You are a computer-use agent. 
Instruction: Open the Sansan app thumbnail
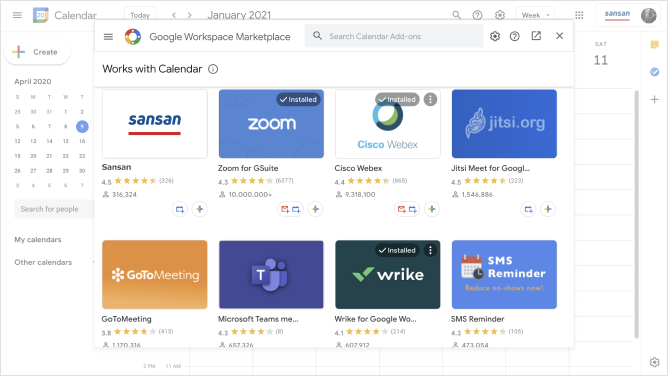click(x=155, y=124)
